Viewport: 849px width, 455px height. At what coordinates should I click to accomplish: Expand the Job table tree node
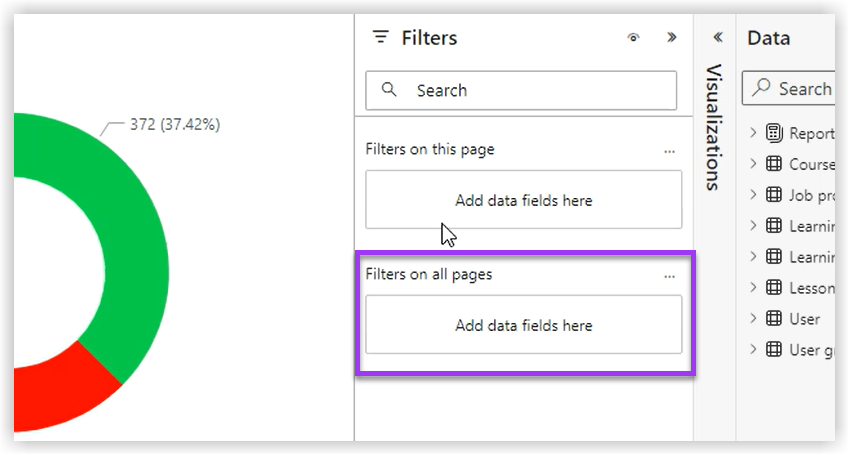click(x=753, y=195)
